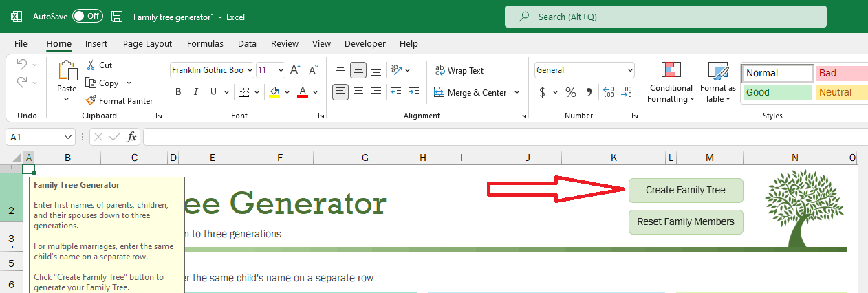Image resolution: width=868 pixels, height=293 pixels.
Task: Apply the Bad cell style
Action: 842,73
